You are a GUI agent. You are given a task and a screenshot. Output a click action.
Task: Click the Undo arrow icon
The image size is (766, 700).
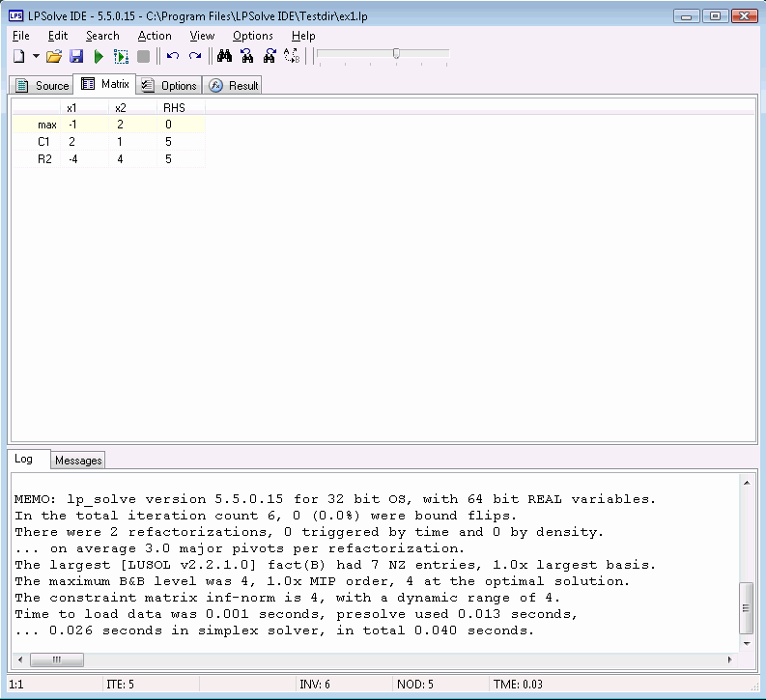pos(173,57)
